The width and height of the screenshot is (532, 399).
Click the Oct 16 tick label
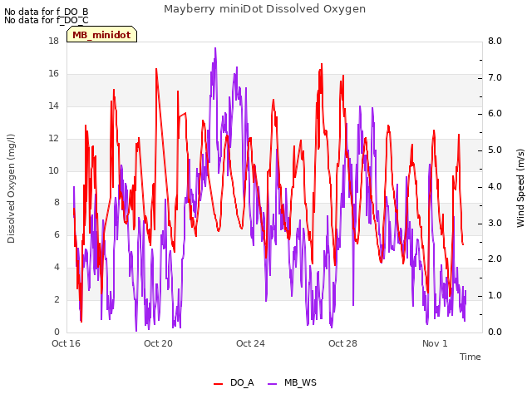(x=66, y=343)
